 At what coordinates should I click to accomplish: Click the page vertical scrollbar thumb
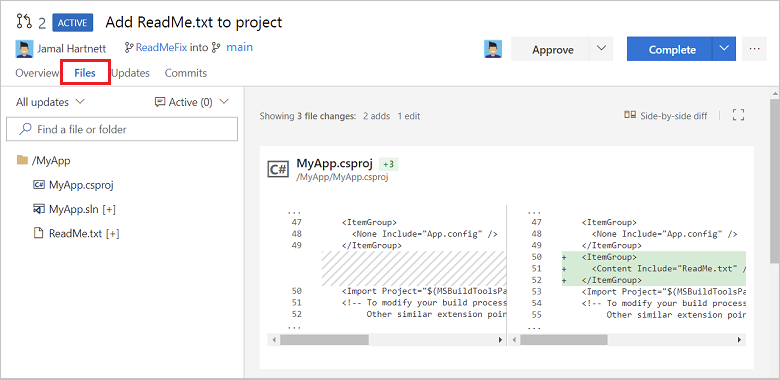775,180
